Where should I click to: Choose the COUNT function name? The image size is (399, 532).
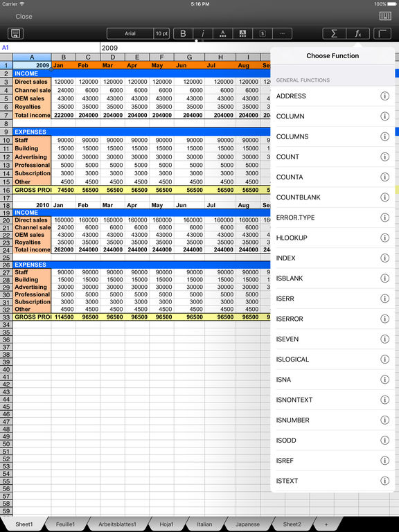(287, 157)
